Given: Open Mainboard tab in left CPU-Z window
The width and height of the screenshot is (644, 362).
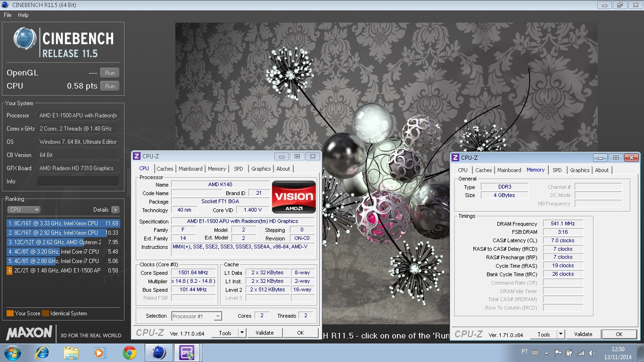Looking at the screenshot, I should 190,169.
